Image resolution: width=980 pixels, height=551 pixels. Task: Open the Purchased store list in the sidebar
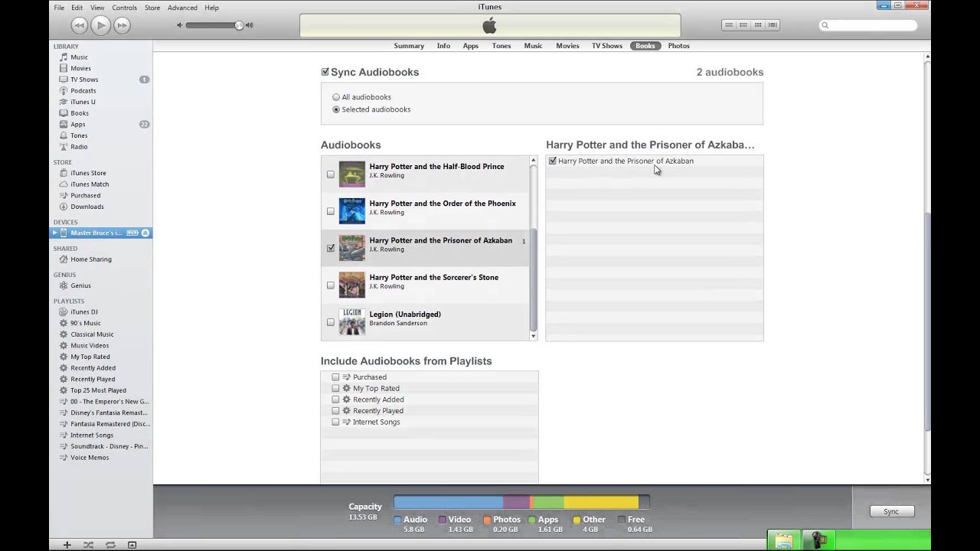(85, 195)
